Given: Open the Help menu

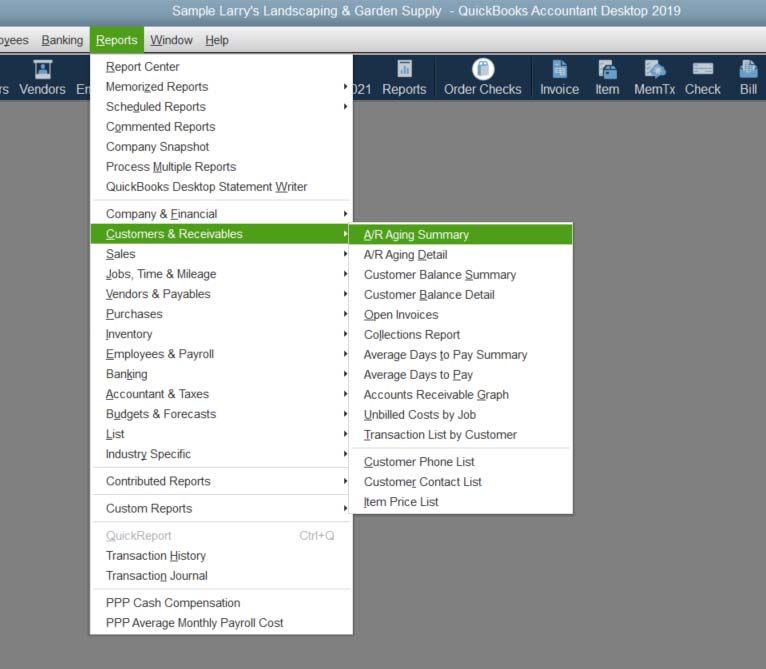Looking at the screenshot, I should point(217,40).
